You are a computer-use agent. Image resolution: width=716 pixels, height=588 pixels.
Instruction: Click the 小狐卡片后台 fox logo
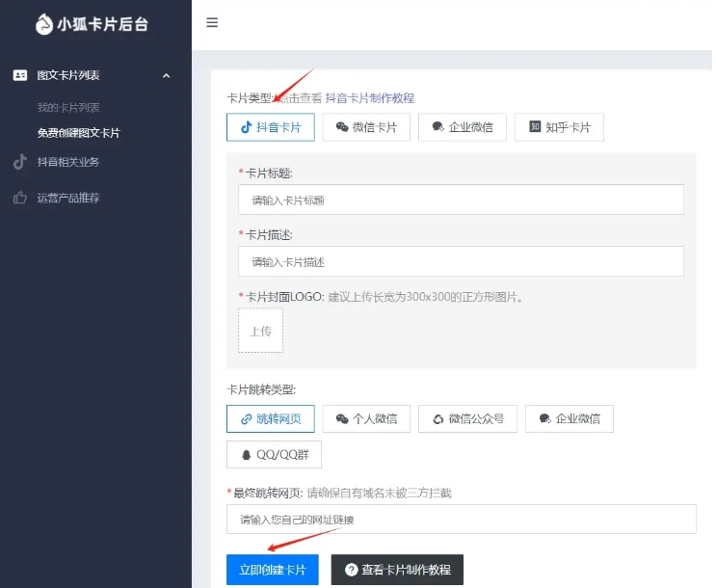pyautogui.click(x=44, y=24)
